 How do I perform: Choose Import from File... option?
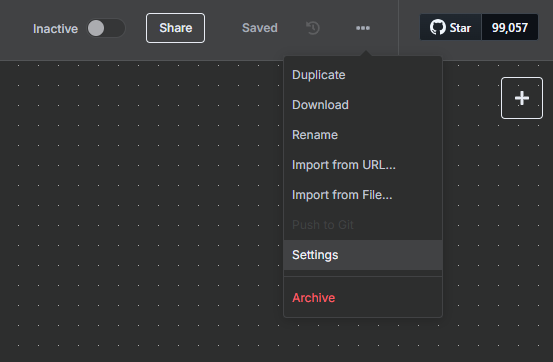point(363,195)
